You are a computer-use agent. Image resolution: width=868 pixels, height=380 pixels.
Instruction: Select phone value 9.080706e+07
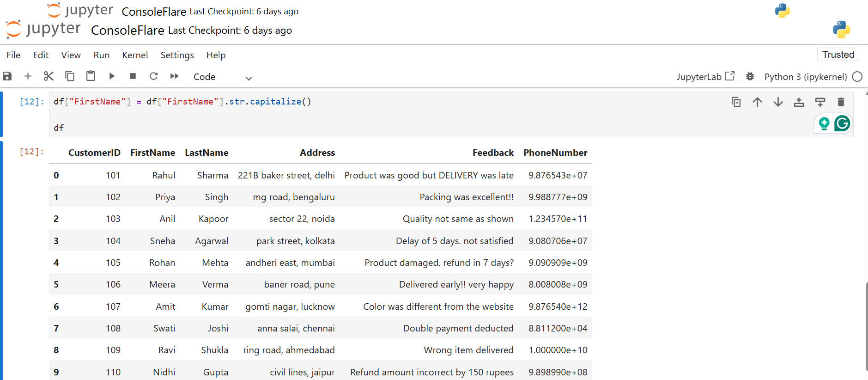(558, 241)
